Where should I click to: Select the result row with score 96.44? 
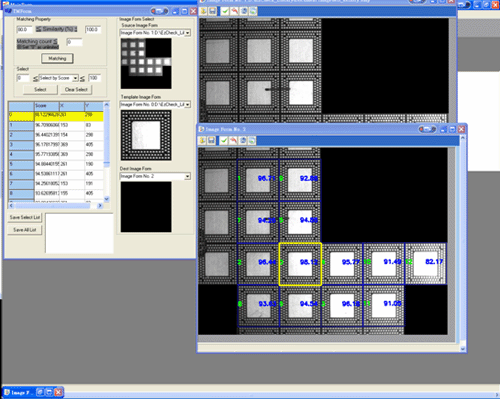pos(56,135)
